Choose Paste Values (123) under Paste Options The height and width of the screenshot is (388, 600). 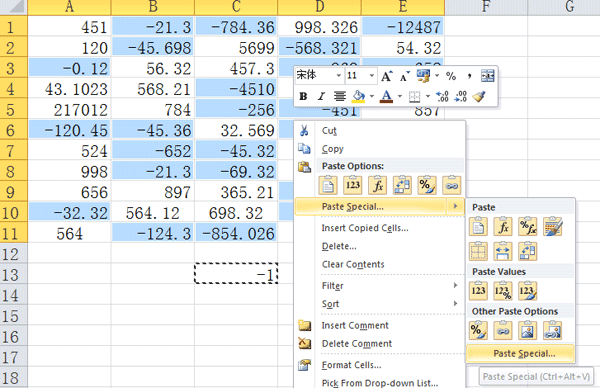[x=352, y=185]
